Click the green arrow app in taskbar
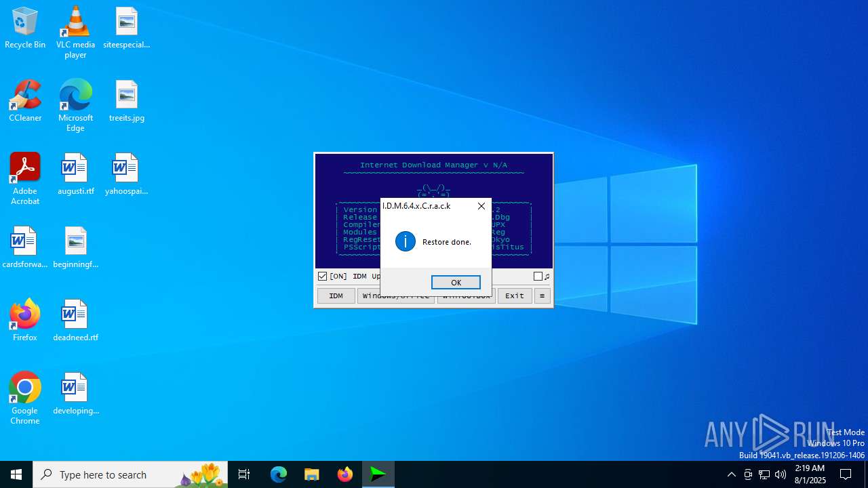 (378, 474)
